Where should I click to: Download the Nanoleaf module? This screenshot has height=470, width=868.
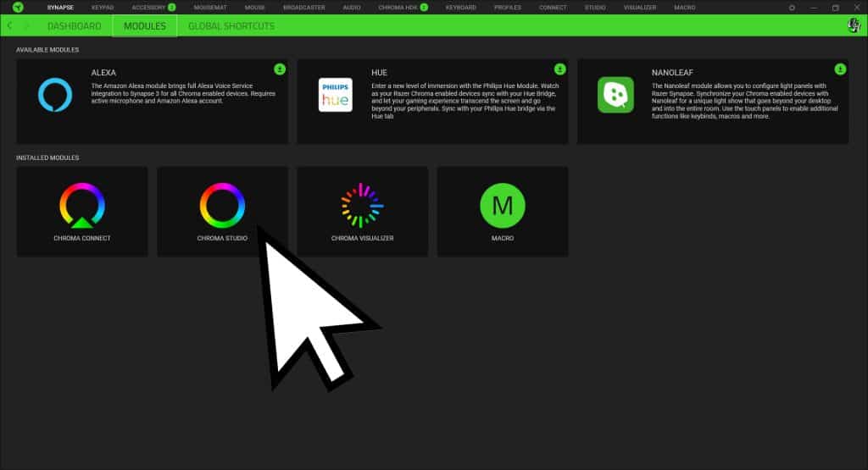click(840, 69)
